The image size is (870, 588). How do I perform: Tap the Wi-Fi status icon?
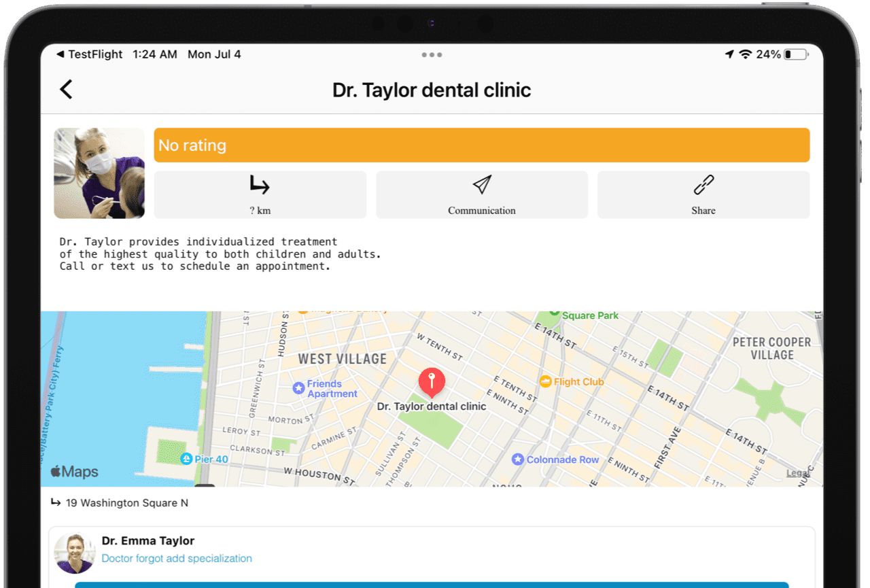tap(746, 54)
